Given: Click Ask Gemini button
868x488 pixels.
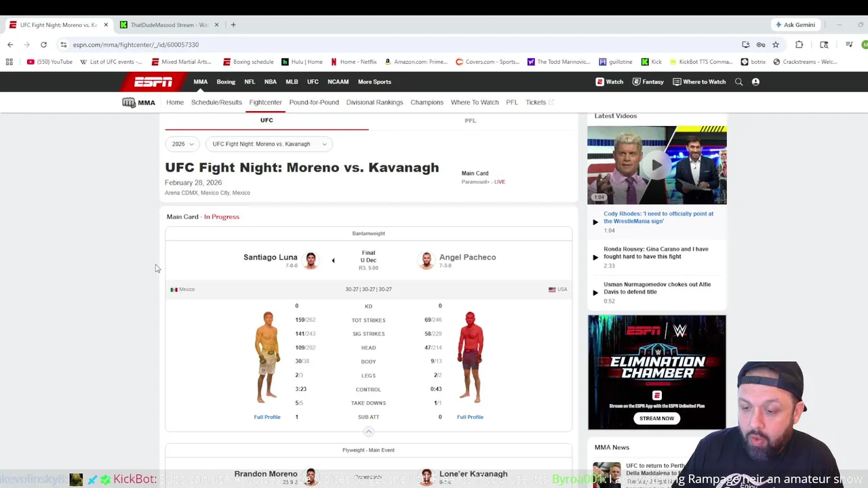Looking at the screenshot, I should tap(795, 25).
